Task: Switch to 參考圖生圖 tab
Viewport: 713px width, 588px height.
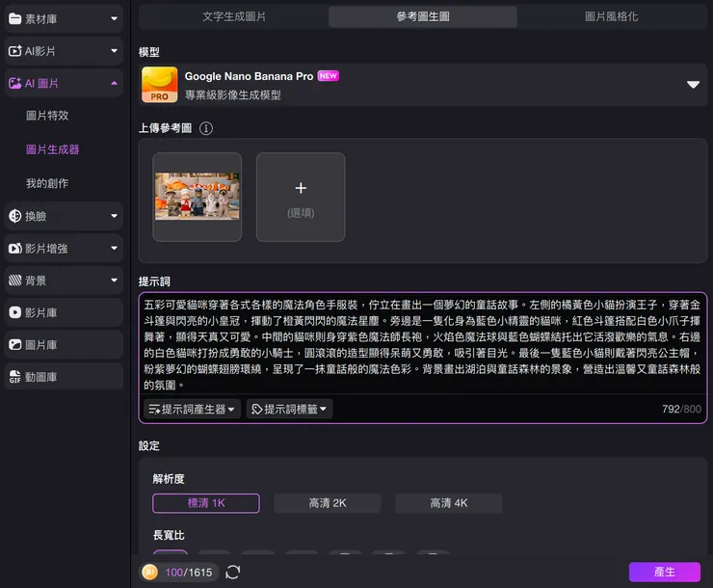Action: 423,16
